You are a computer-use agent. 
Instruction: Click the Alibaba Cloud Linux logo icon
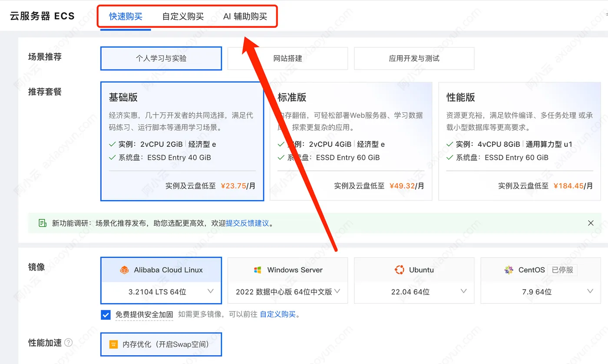pos(125,270)
